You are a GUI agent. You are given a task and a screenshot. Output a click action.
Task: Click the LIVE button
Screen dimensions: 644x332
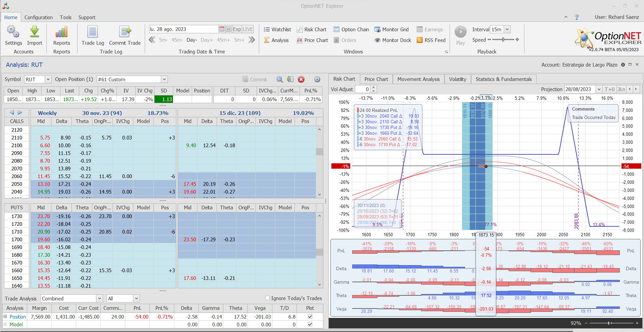click(248, 29)
